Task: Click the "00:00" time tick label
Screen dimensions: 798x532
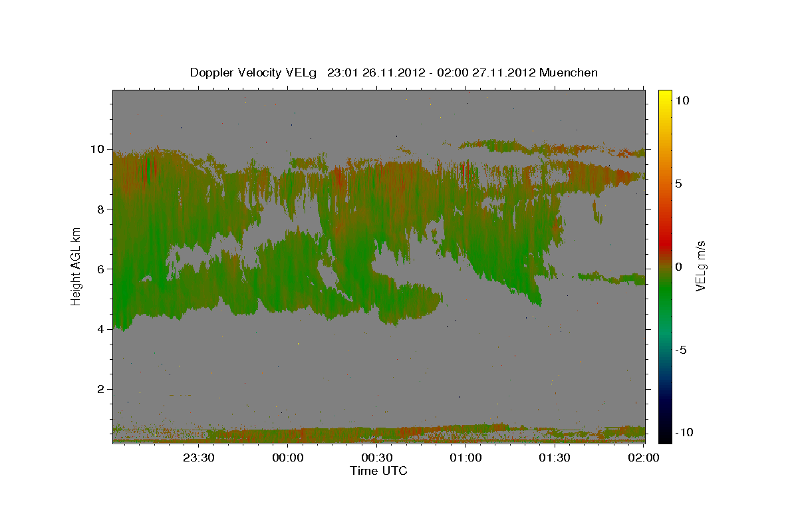Action: (x=288, y=458)
